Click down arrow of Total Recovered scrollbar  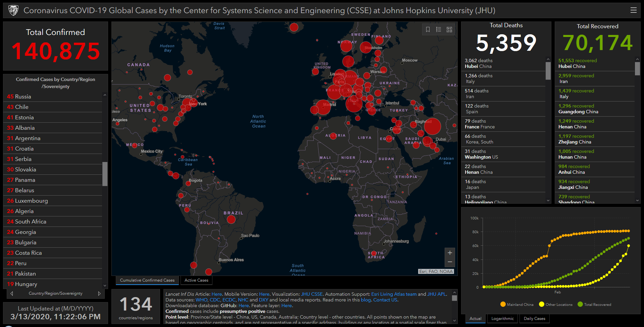coord(638,201)
